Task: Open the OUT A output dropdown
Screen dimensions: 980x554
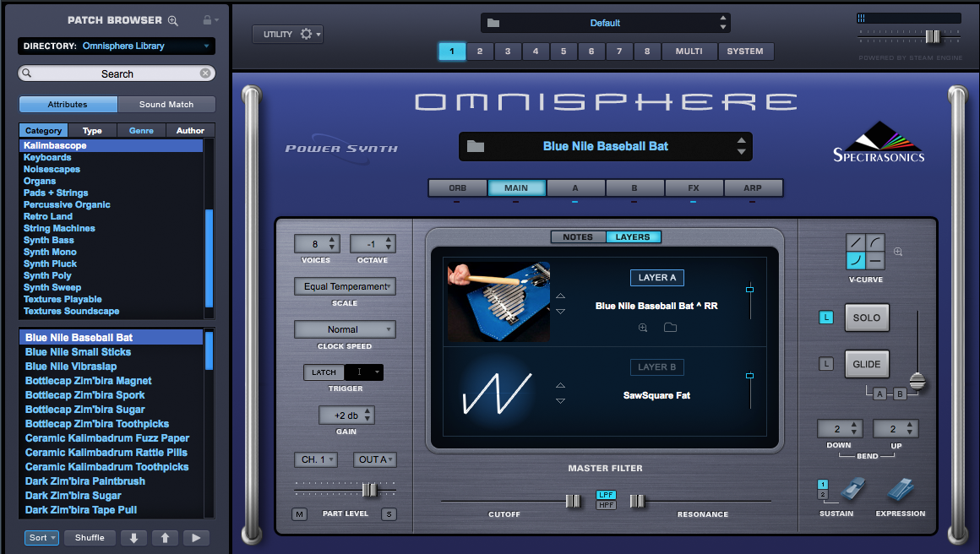Action: (374, 459)
